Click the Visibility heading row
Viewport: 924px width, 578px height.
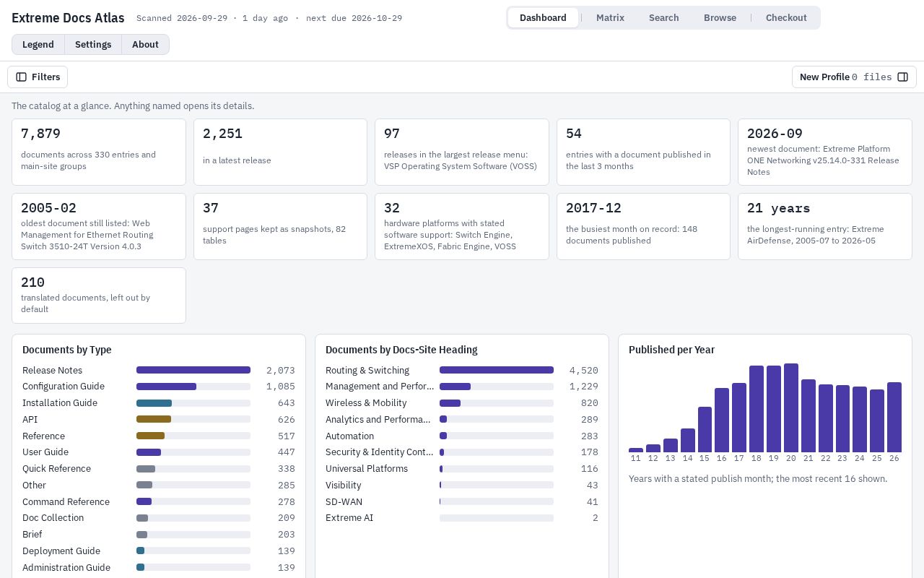pos(462,486)
